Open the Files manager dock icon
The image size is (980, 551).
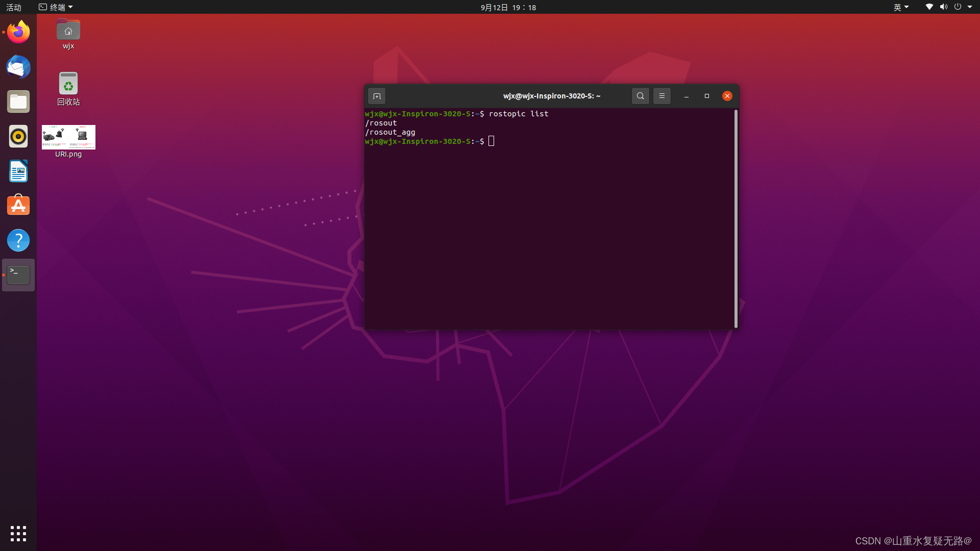tap(18, 102)
